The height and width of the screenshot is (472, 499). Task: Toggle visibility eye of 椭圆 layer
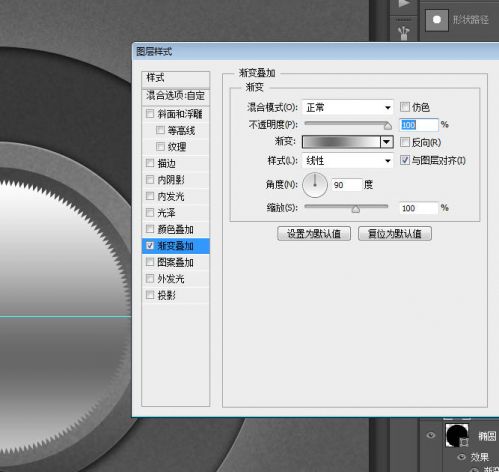[x=431, y=435]
